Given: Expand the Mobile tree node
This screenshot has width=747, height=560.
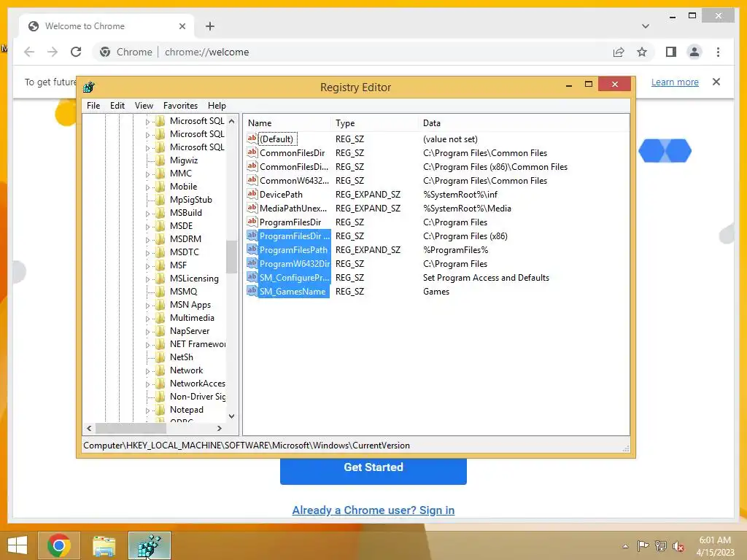Looking at the screenshot, I should pos(147,187).
